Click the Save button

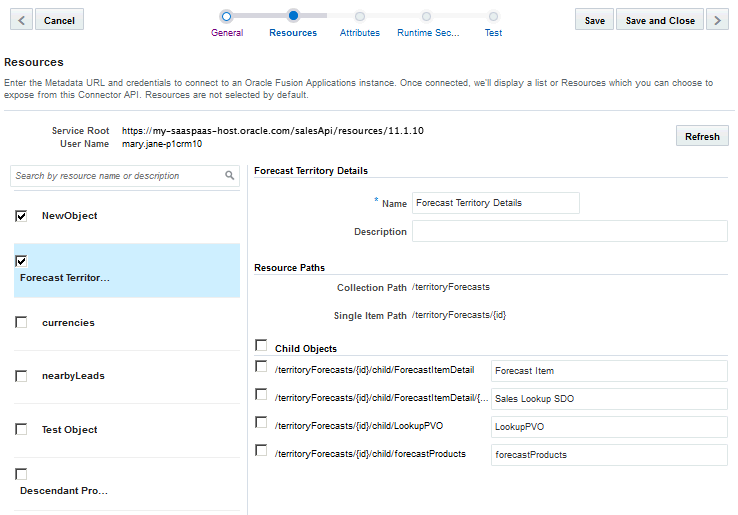(x=594, y=20)
